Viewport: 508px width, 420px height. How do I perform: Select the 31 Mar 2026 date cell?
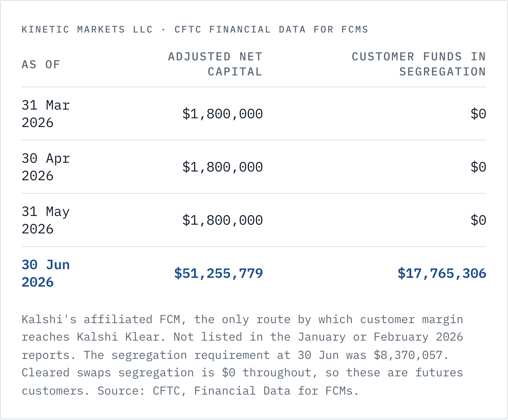46,114
